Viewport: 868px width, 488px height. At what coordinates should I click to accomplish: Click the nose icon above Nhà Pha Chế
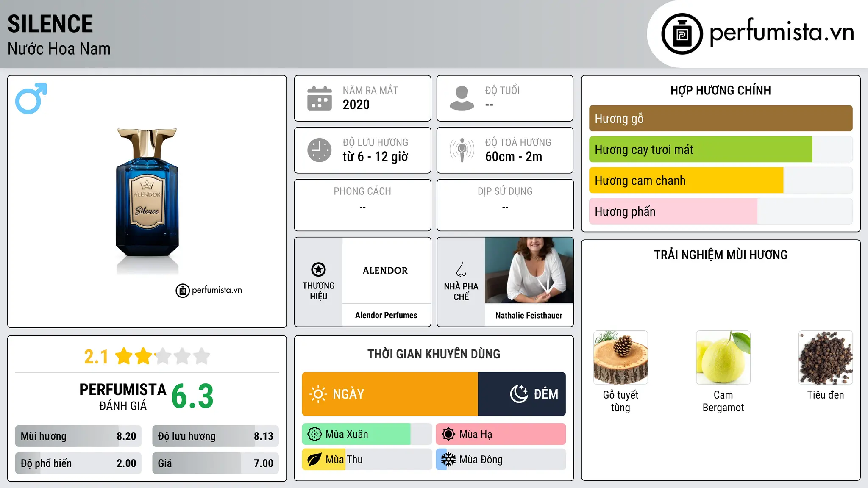461,269
